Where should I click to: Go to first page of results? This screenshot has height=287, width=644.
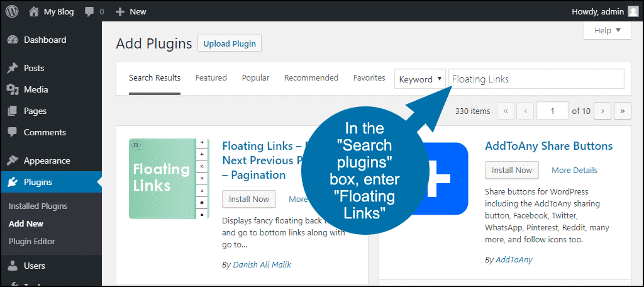click(506, 111)
